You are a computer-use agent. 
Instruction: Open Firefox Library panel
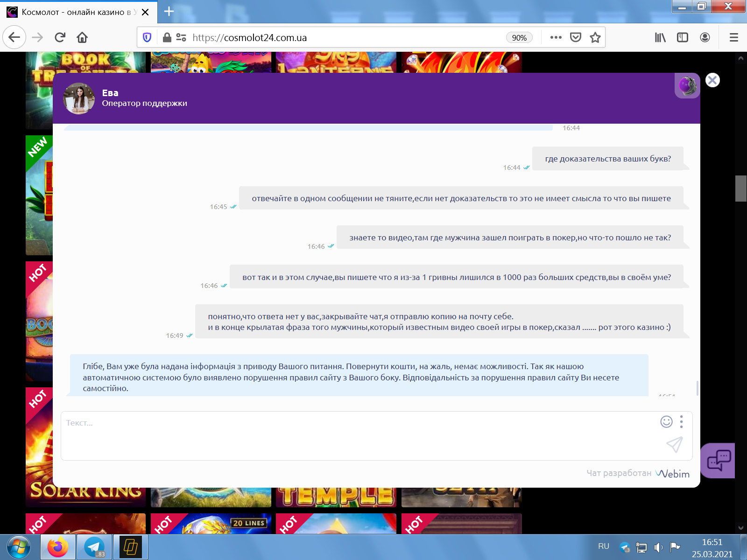660,37
